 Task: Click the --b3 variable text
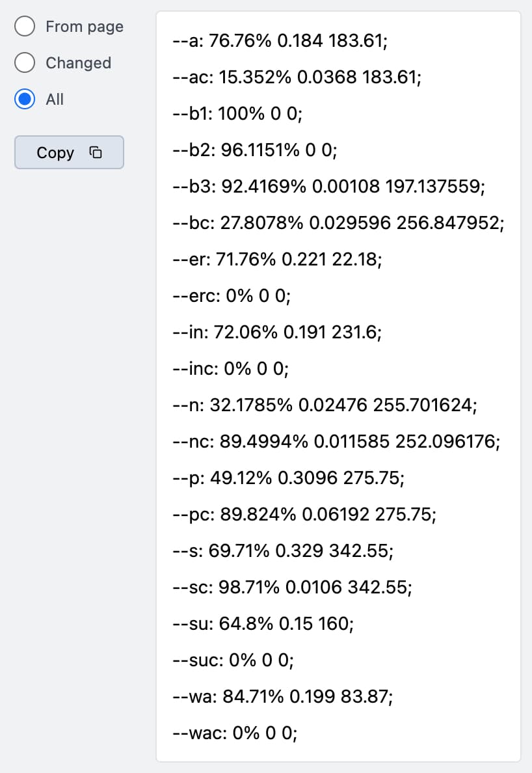[x=330, y=188]
